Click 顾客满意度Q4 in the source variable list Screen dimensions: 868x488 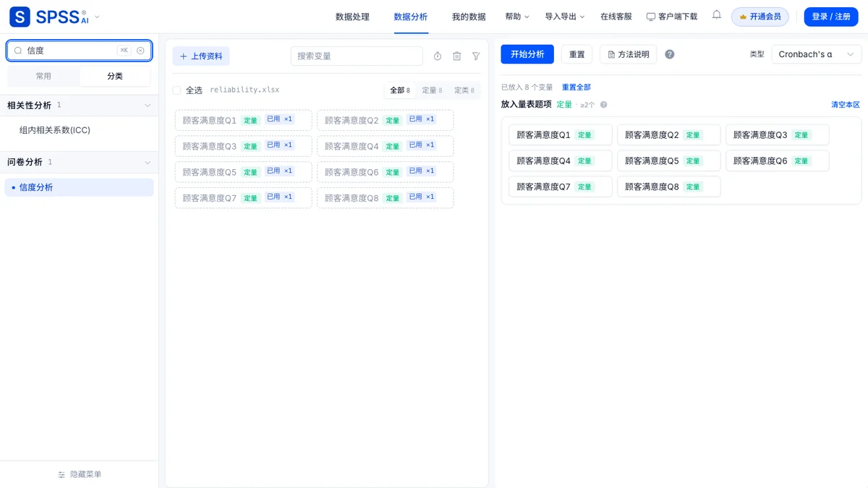click(386, 146)
